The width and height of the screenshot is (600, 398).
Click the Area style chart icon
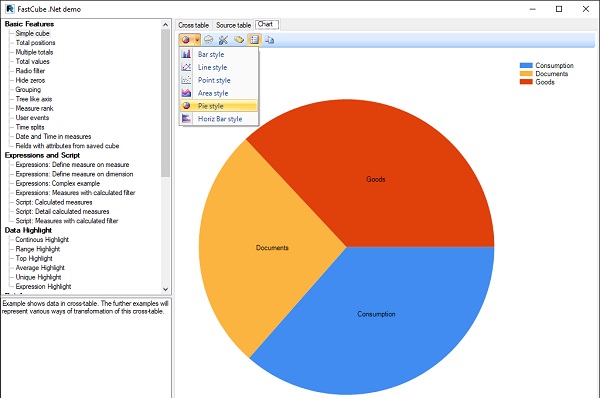pos(186,93)
